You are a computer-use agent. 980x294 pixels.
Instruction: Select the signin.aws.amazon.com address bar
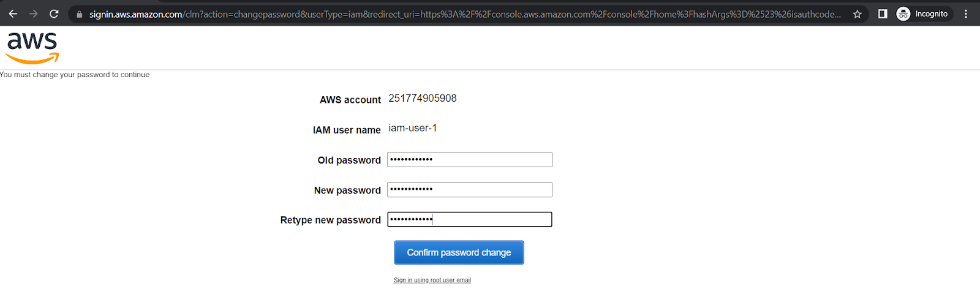tap(464, 13)
